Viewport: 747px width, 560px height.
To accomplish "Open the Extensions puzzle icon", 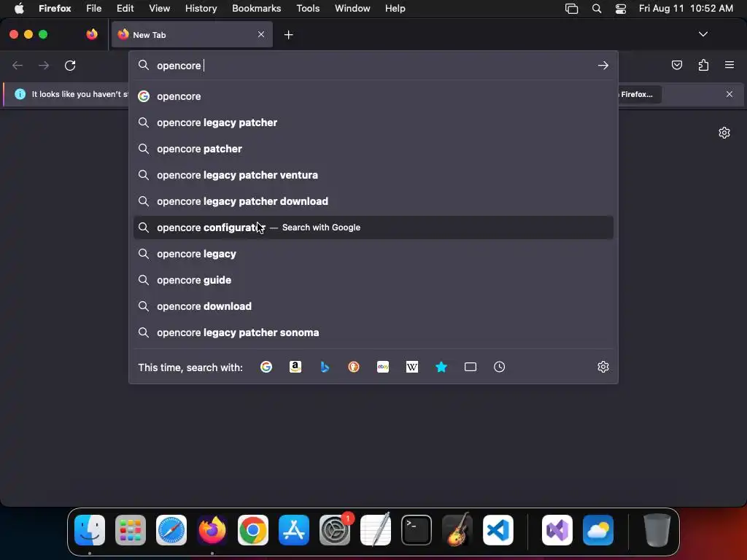I will 703,65.
